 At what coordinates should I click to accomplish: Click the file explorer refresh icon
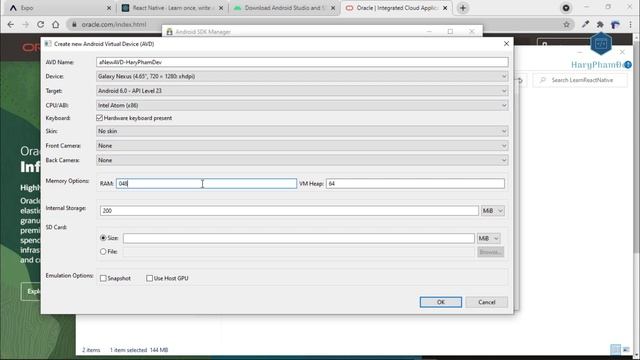(x=520, y=80)
